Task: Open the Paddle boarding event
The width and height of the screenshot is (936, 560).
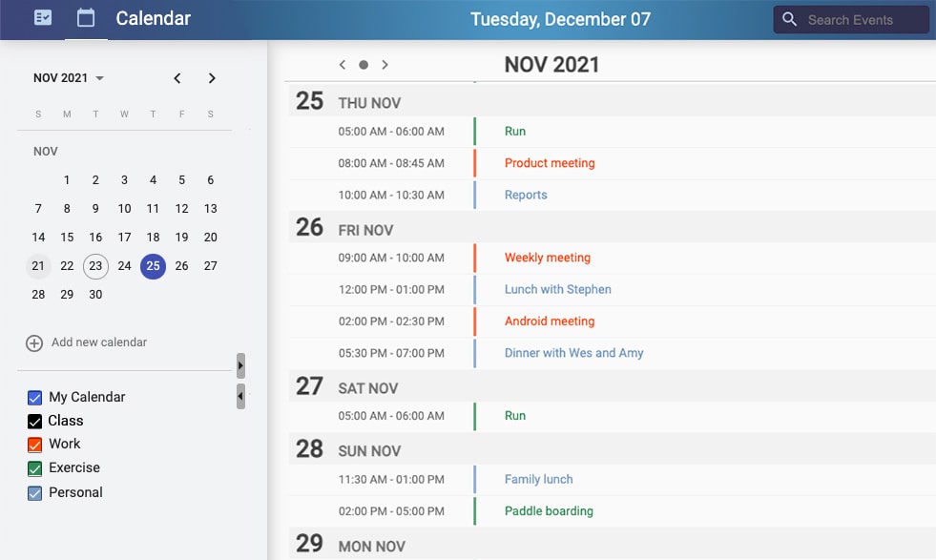Action: pyautogui.click(x=549, y=511)
